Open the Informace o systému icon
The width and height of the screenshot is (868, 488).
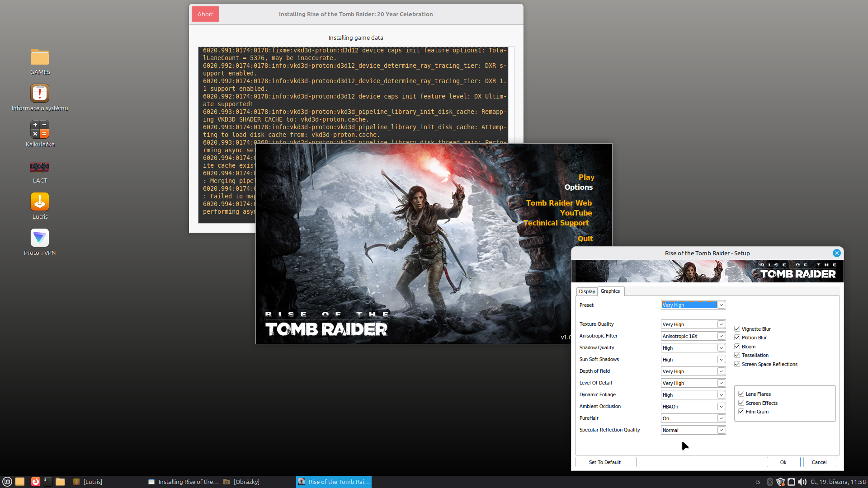(x=40, y=94)
